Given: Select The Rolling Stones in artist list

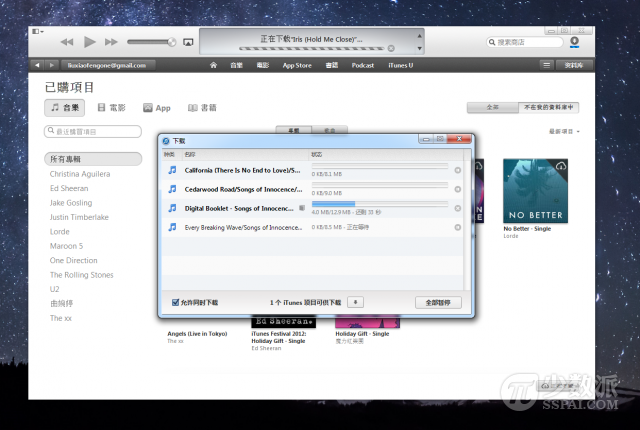Looking at the screenshot, I should point(82,275).
